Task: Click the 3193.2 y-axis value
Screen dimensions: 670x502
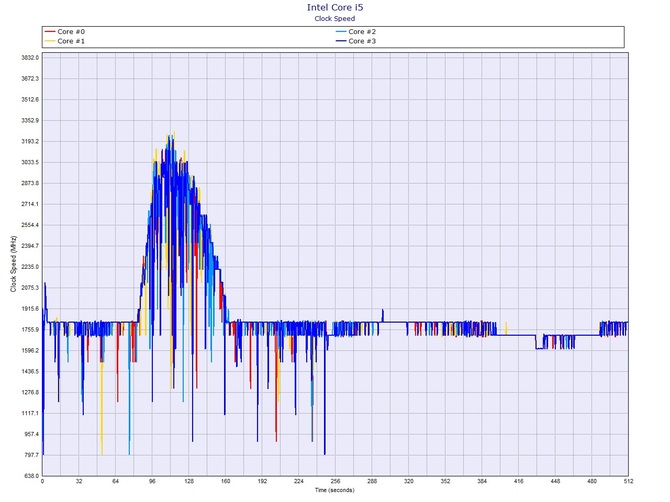Action: (30, 141)
